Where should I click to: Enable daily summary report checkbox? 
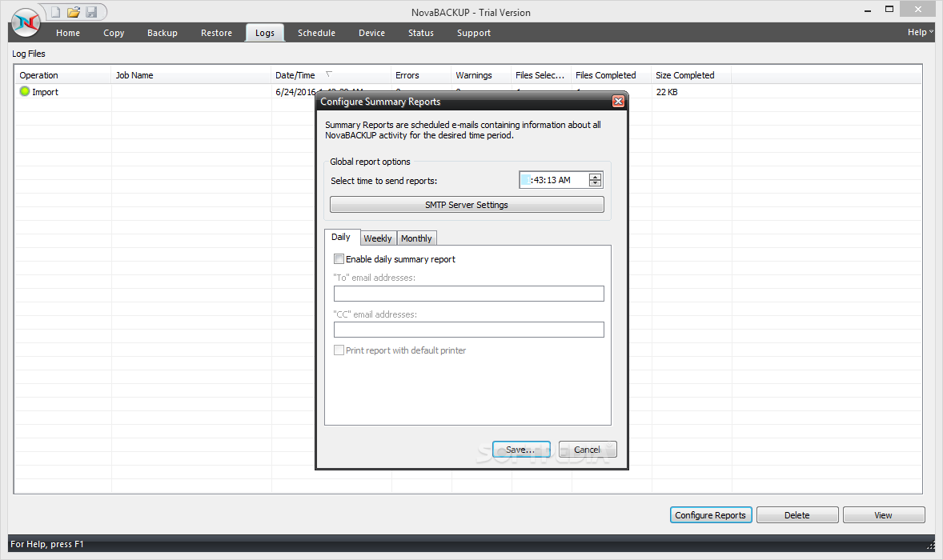[339, 259]
